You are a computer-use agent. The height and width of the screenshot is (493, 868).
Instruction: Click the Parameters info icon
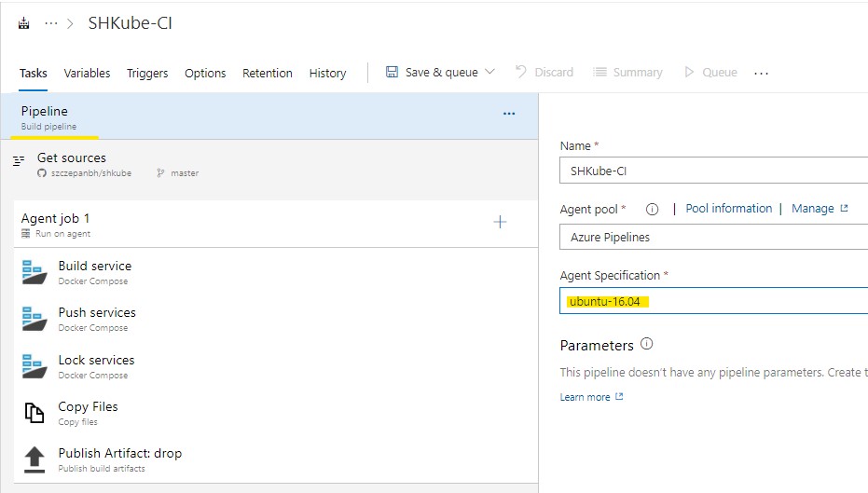click(647, 344)
